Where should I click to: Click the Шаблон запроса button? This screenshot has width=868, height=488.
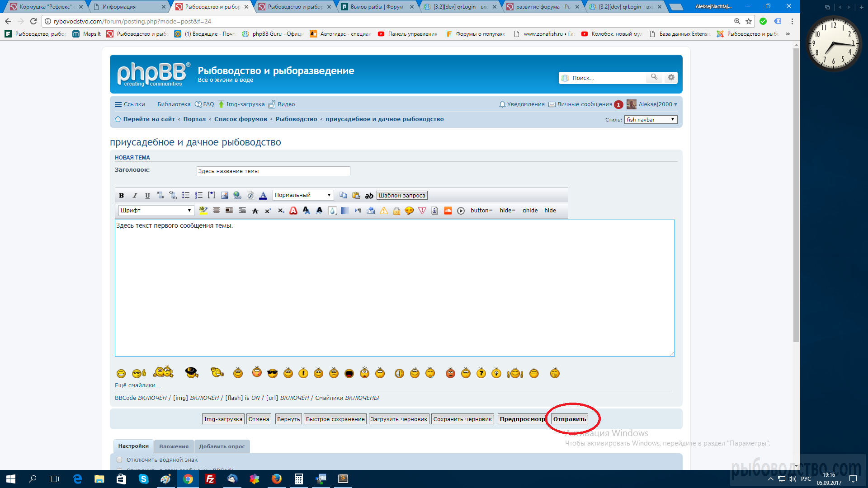[402, 195]
